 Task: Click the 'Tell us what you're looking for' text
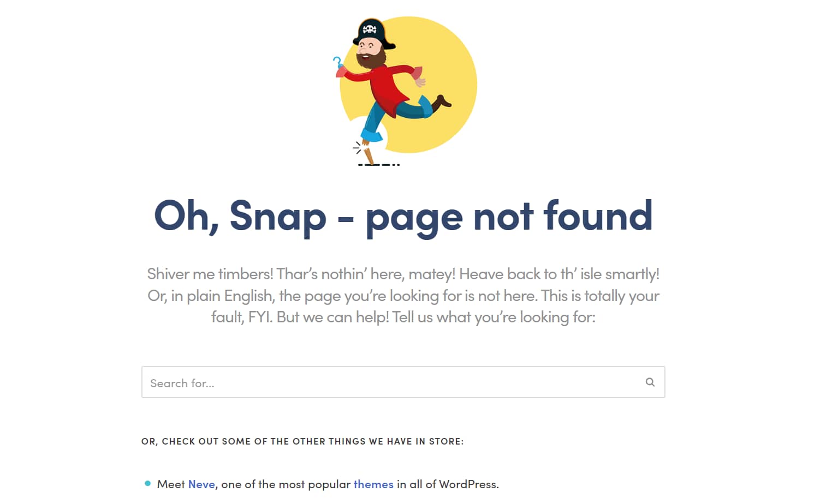[494, 317]
